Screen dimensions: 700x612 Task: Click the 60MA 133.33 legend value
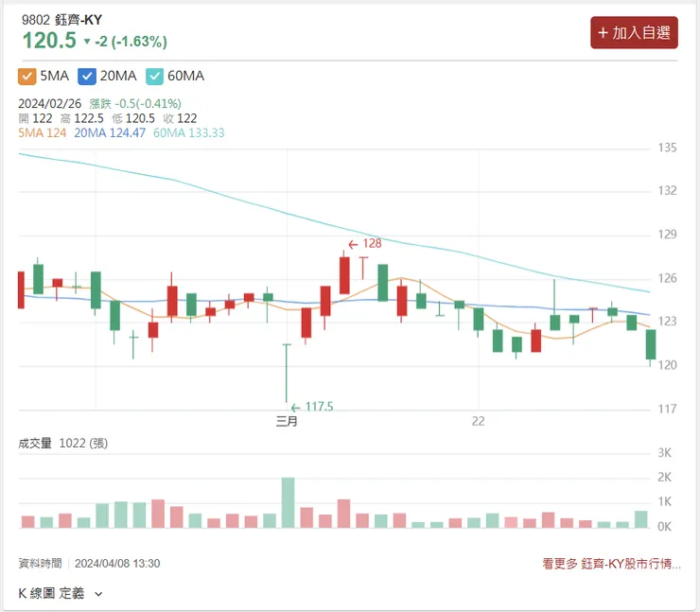[188, 133]
